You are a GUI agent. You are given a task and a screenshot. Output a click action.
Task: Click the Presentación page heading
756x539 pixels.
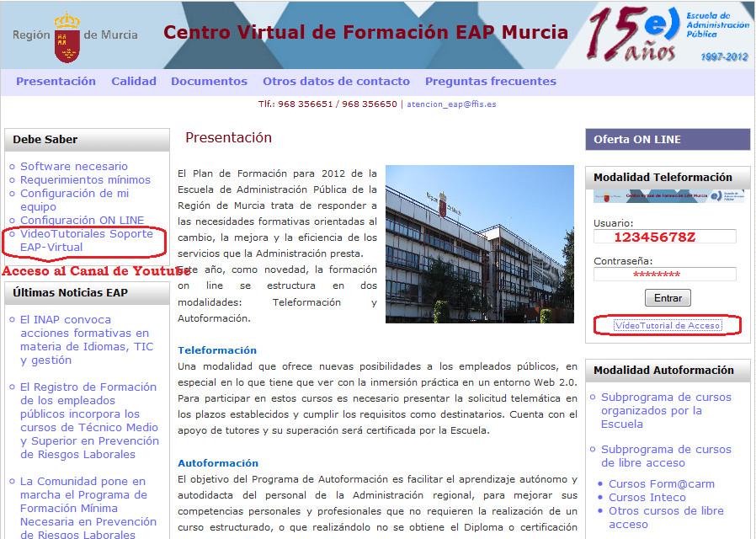click(x=228, y=138)
